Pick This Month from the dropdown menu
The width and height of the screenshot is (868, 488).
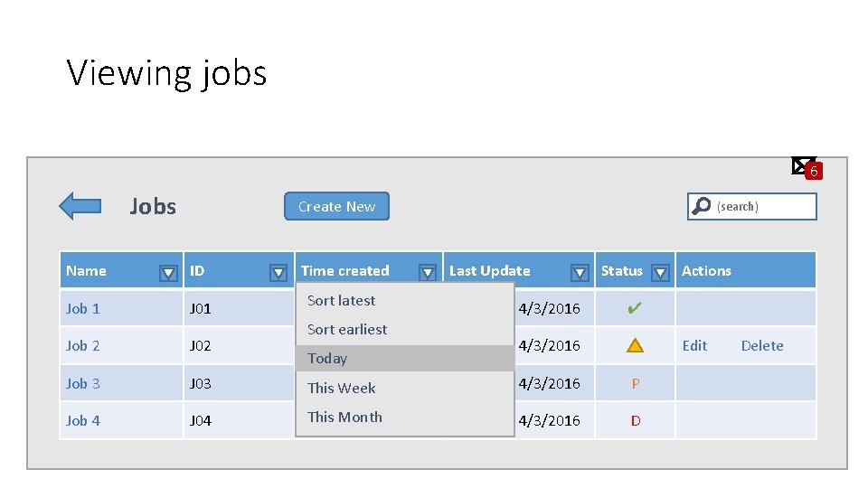pos(344,417)
